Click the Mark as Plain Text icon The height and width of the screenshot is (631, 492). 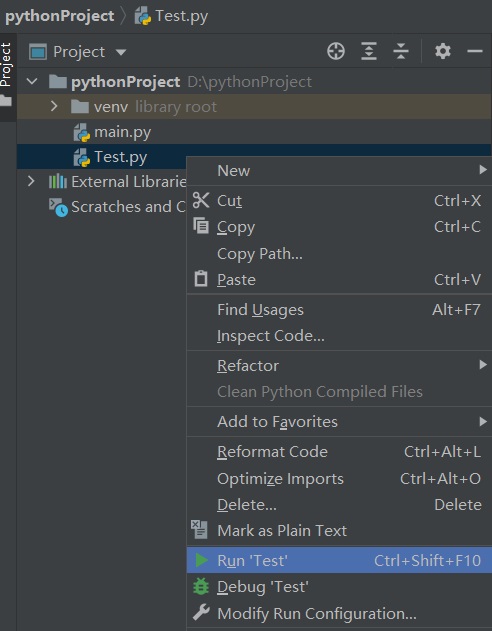[199, 530]
